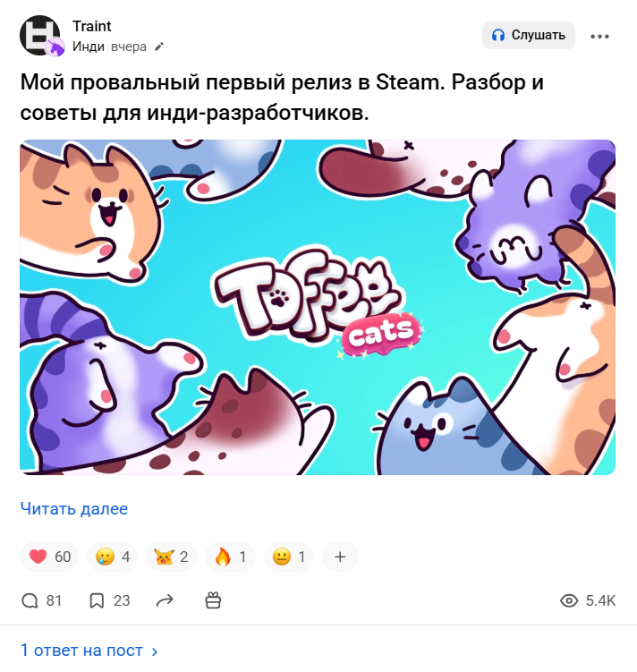
Task: Toggle the shocked Pikachu reaction
Action: pos(171,557)
